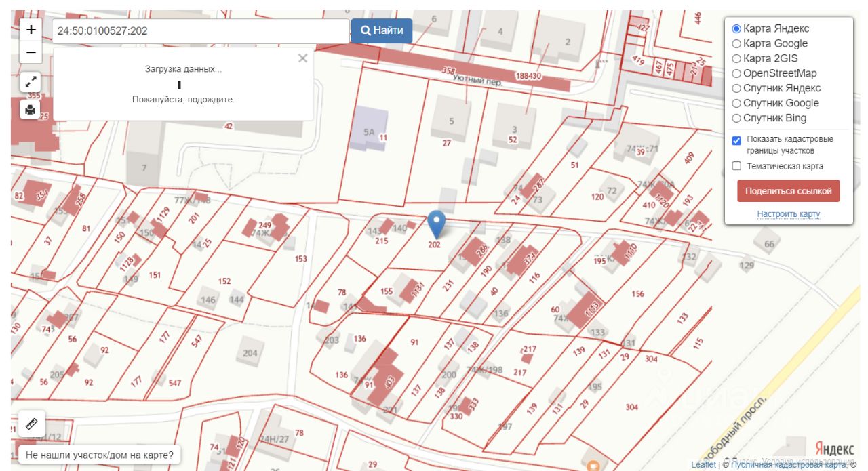Zoom out of the map
868x471 pixels.
(x=31, y=52)
